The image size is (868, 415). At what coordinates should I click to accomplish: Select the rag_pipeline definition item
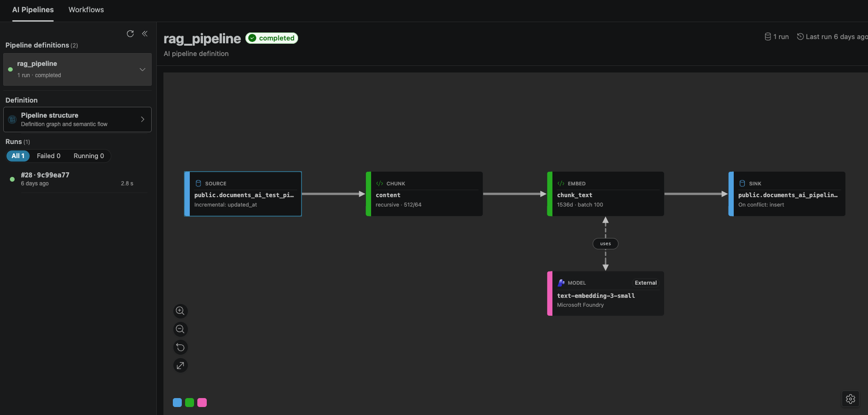(x=77, y=69)
